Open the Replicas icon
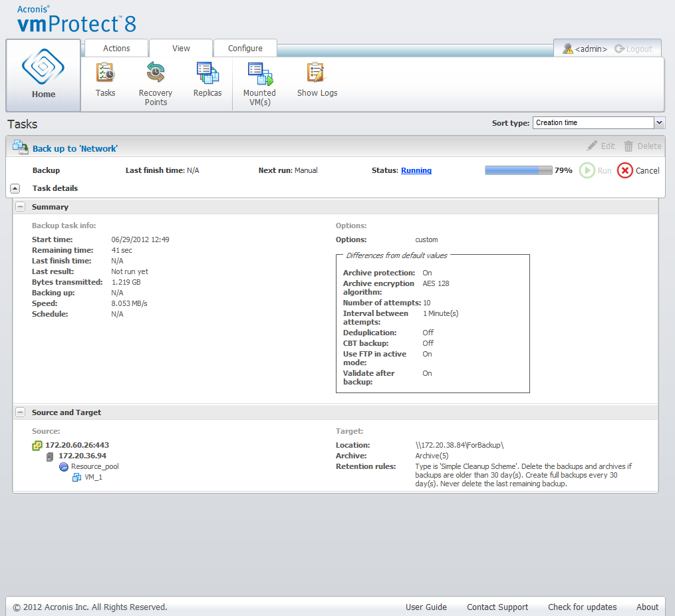 (x=207, y=73)
